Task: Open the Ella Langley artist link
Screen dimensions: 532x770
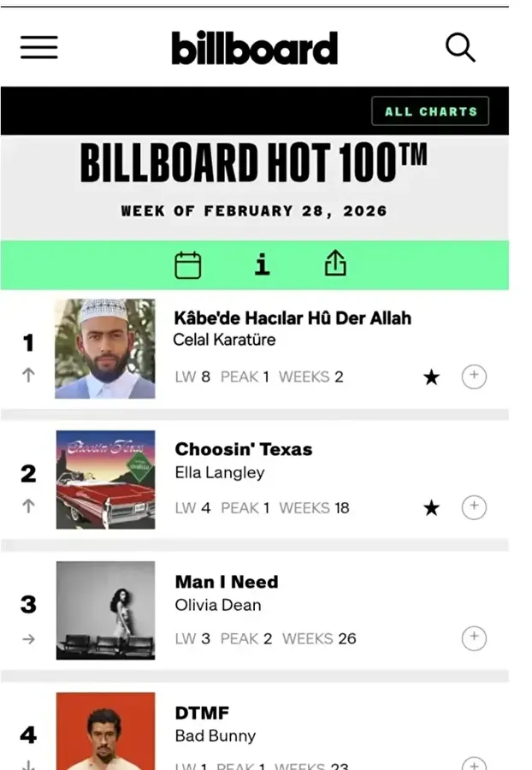Action: click(x=220, y=472)
